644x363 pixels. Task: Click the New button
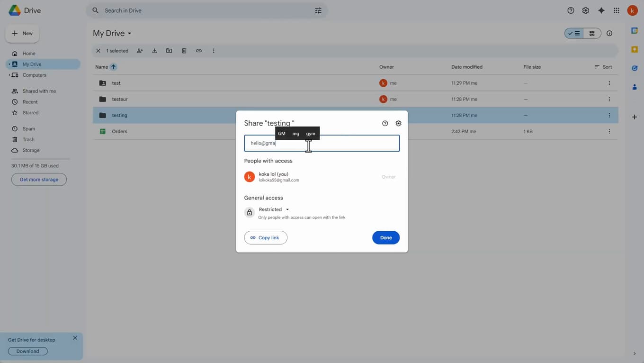tap(22, 33)
